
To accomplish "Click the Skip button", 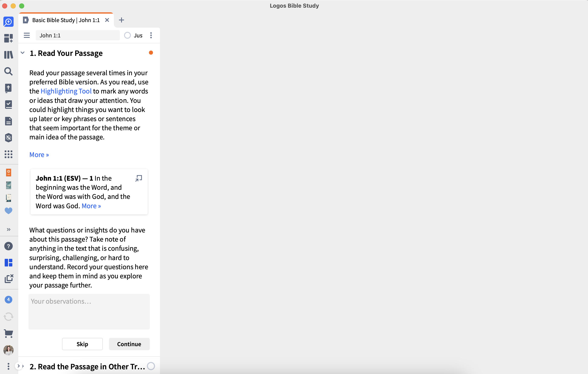I will pos(82,344).
